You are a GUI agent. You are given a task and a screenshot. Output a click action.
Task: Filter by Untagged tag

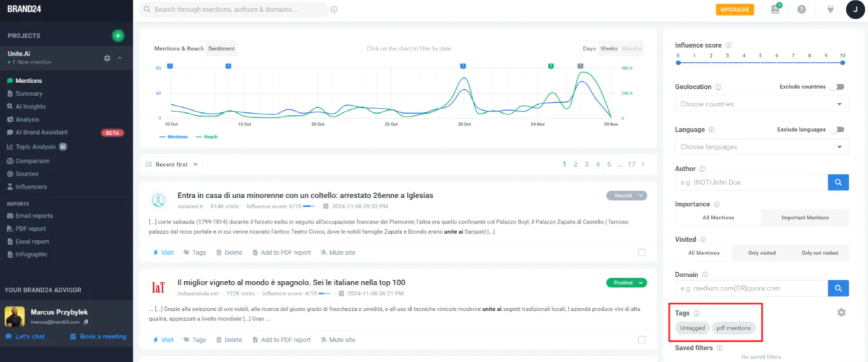pos(692,328)
